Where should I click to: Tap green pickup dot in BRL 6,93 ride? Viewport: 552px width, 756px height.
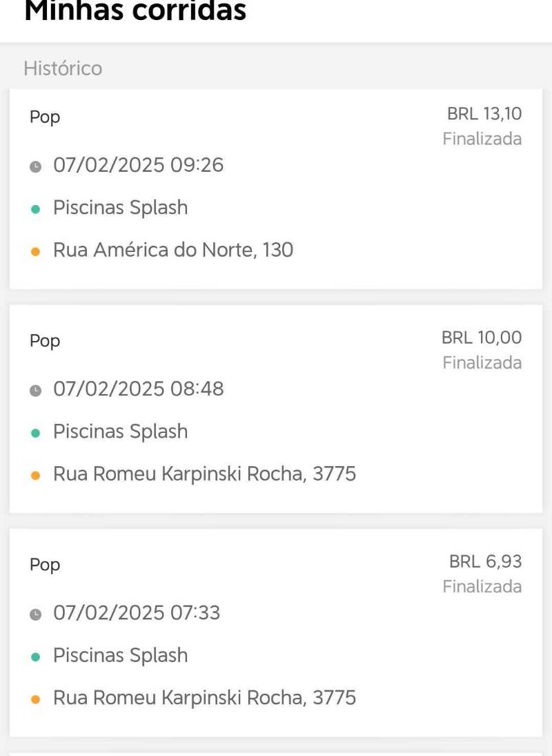pos(35,657)
